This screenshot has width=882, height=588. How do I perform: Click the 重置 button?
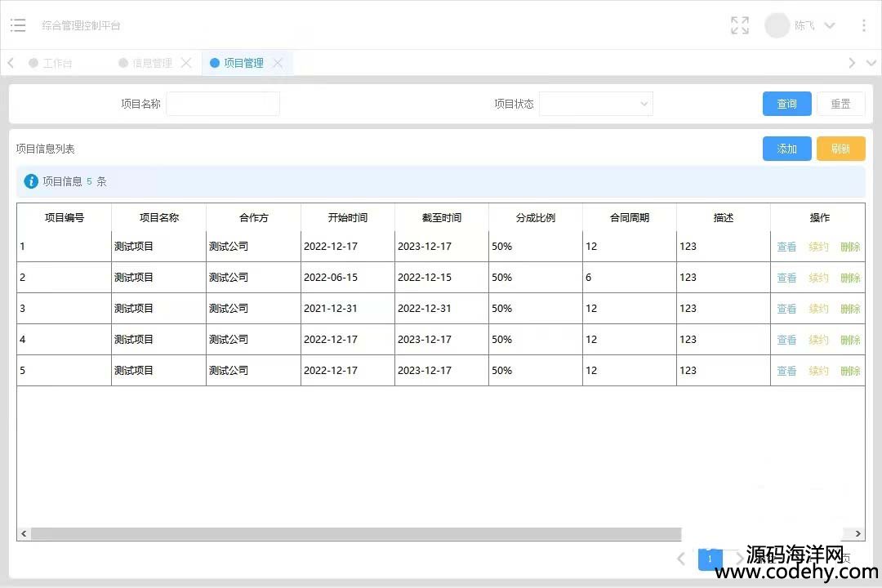840,104
